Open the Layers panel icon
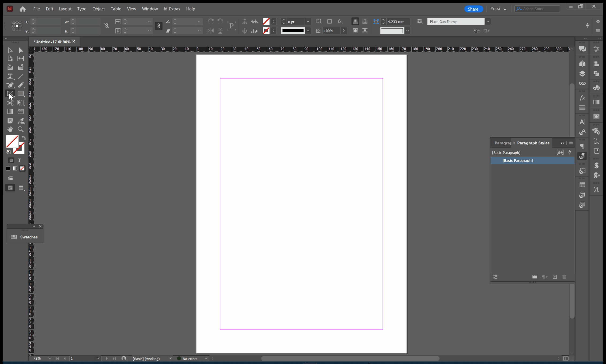The width and height of the screenshot is (606, 364). [x=582, y=74]
